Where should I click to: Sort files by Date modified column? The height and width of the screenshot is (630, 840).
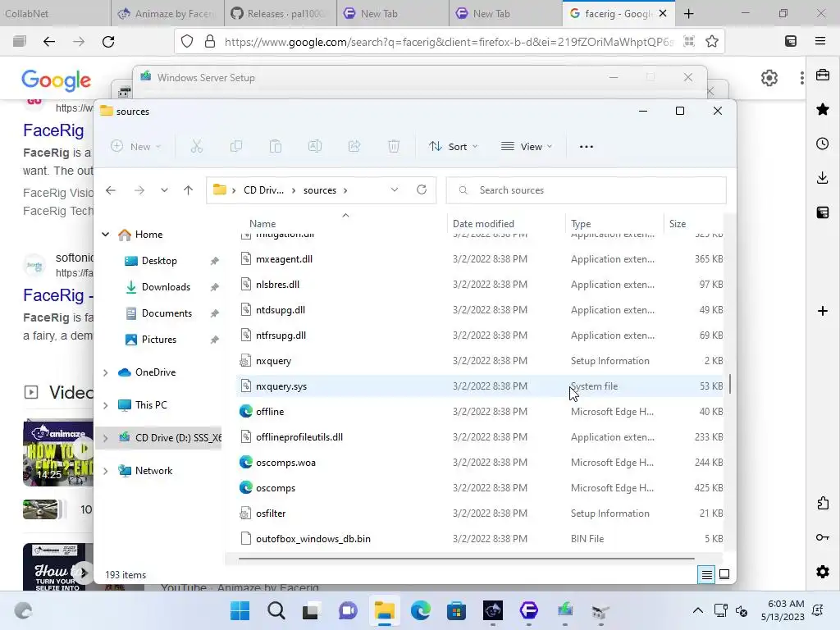483,224
